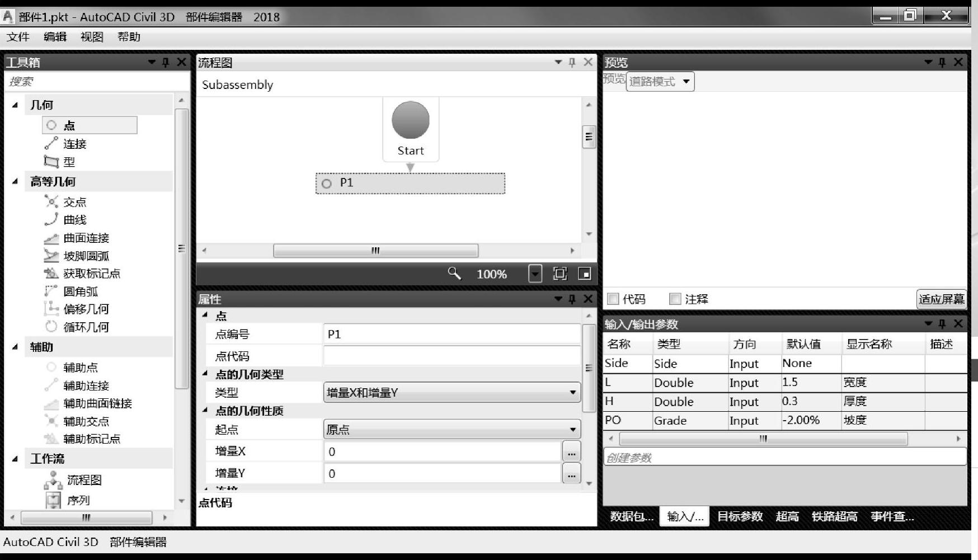
Task: Open the 视图 menu
Action: 92,37
